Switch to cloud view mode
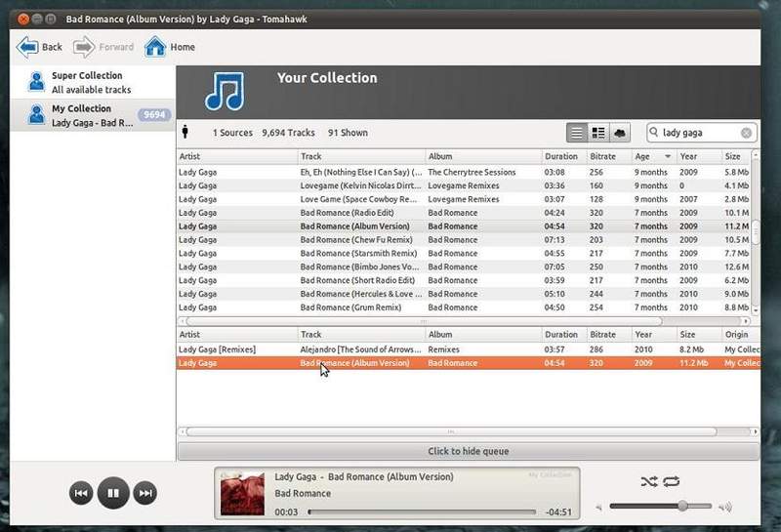This screenshot has height=532, width=781. tap(620, 133)
